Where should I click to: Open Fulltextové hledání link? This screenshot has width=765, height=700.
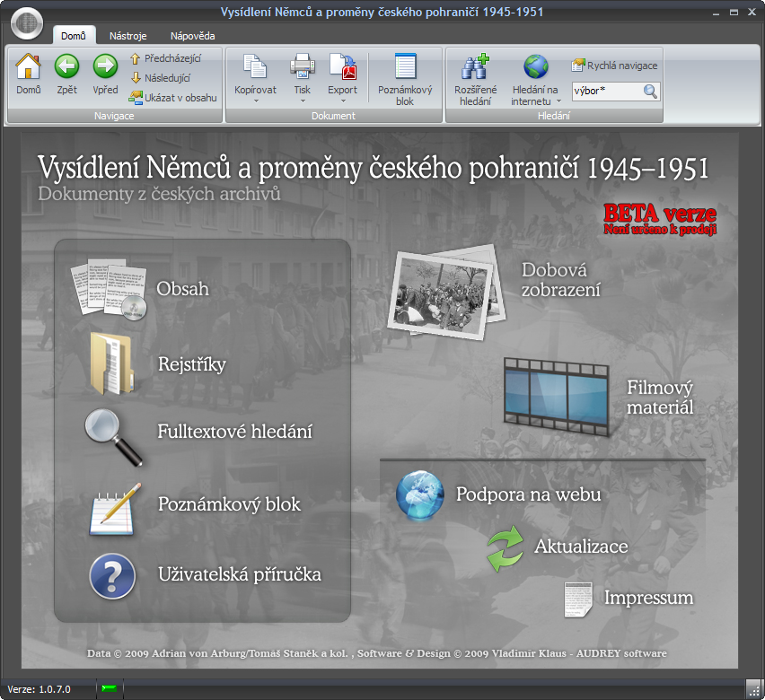(x=234, y=432)
